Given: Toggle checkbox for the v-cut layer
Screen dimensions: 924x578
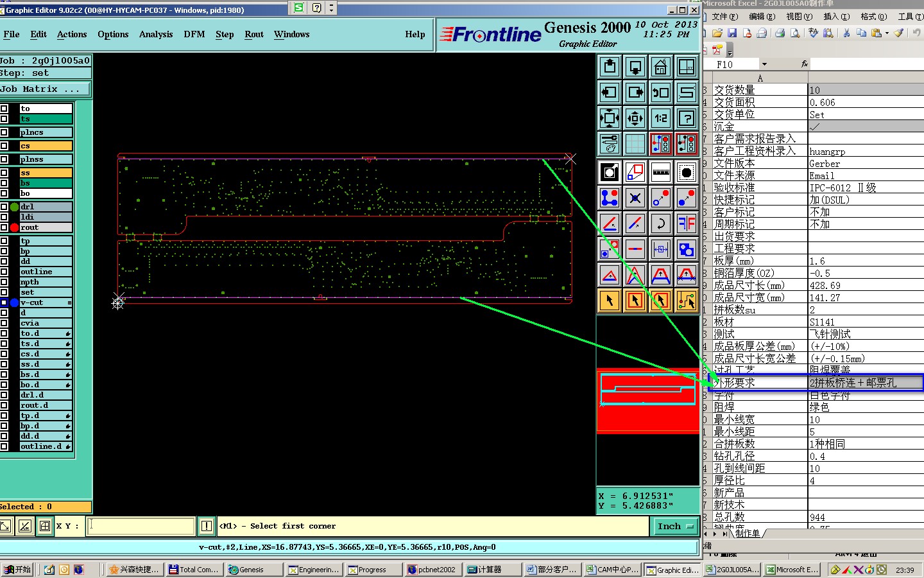Looking at the screenshot, I should pos(4,302).
